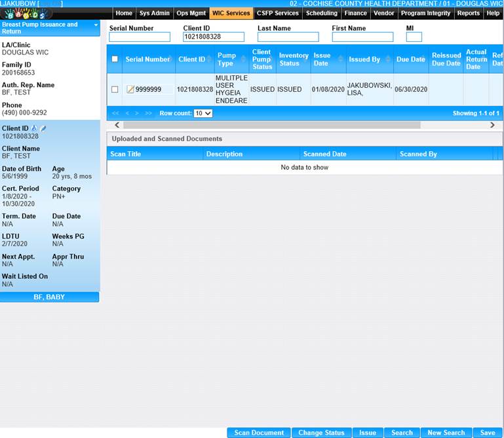Viewport: 504px width, 438px height.
Task: Go to last page of pump results
Action: [149, 113]
